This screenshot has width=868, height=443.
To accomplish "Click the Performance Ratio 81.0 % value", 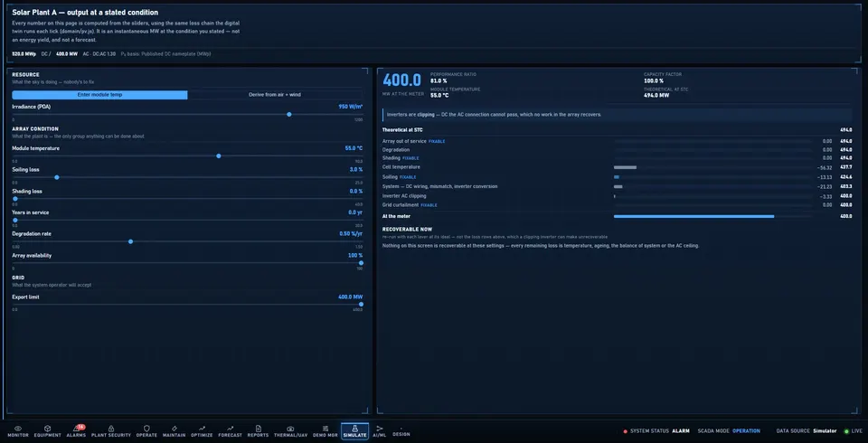I will coord(439,80).
